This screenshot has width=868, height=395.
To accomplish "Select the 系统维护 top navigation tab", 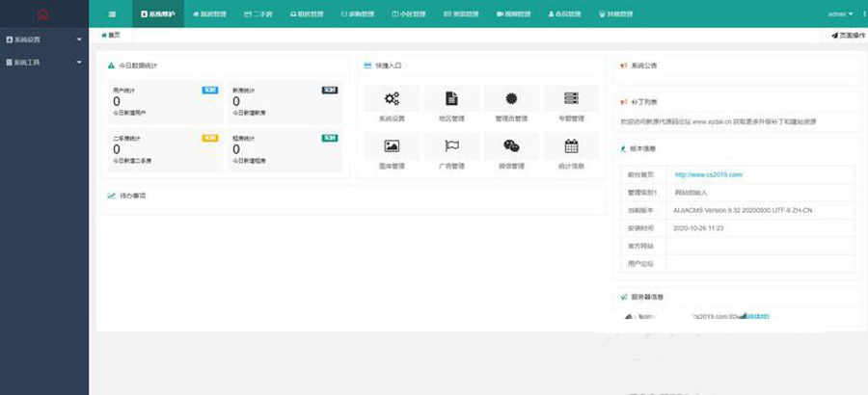I will click(x=158, y=14).
